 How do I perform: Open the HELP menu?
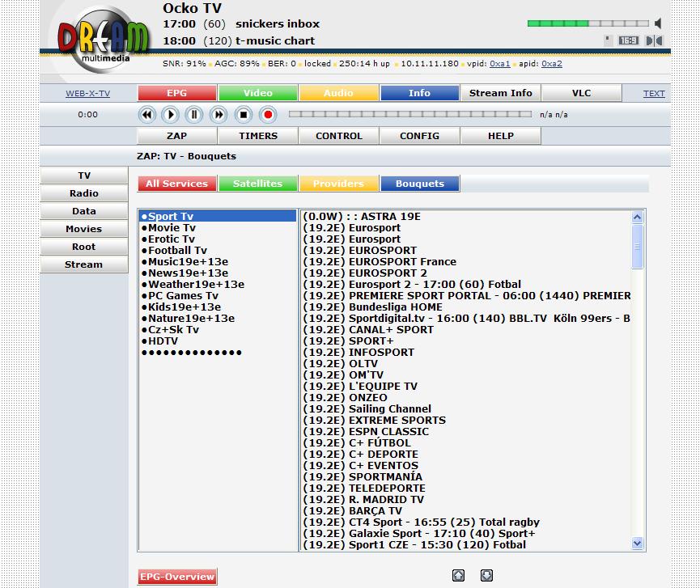coord(500,136)
